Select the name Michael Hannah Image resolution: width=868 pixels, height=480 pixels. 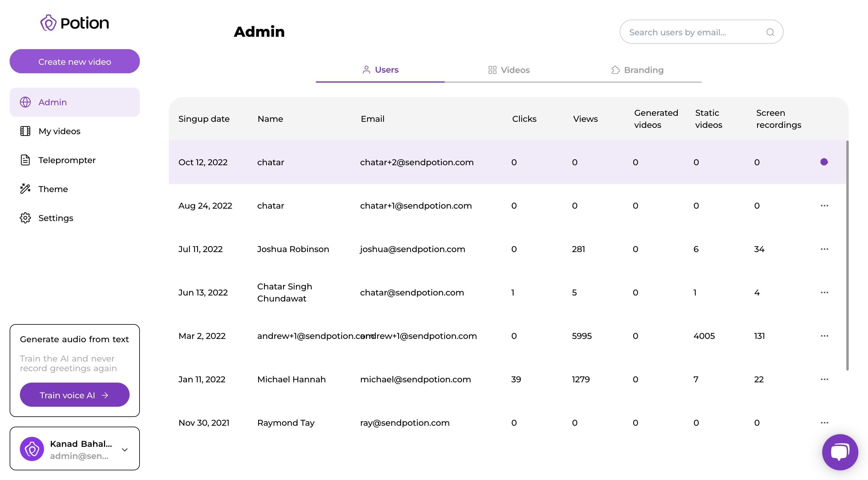291,380
